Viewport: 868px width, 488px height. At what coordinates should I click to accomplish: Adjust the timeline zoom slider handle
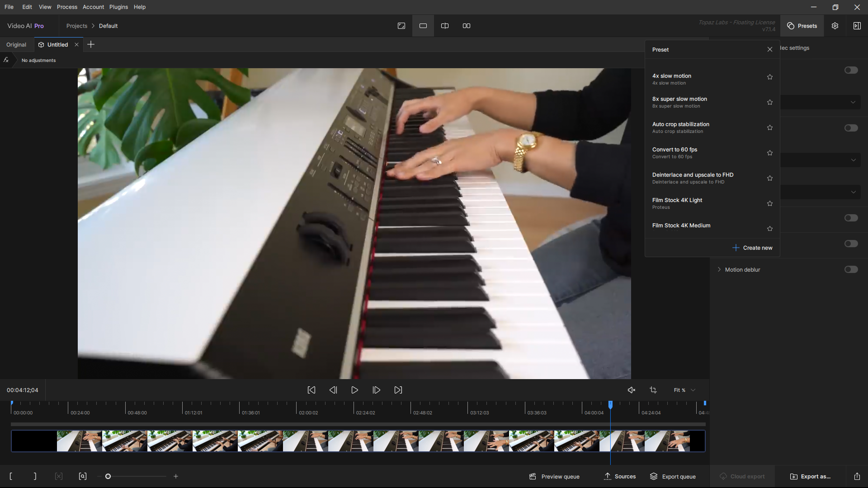pyautogui.click(x=108, y=476)
